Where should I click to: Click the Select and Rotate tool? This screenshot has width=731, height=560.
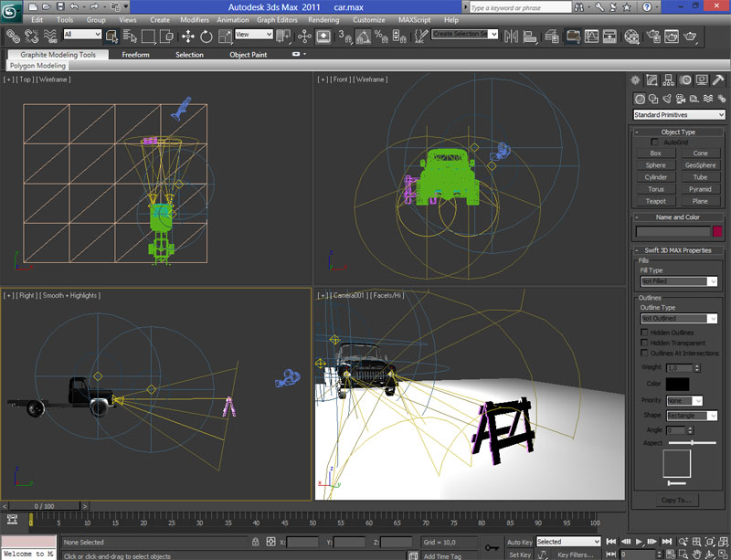[x=207, y=37]
